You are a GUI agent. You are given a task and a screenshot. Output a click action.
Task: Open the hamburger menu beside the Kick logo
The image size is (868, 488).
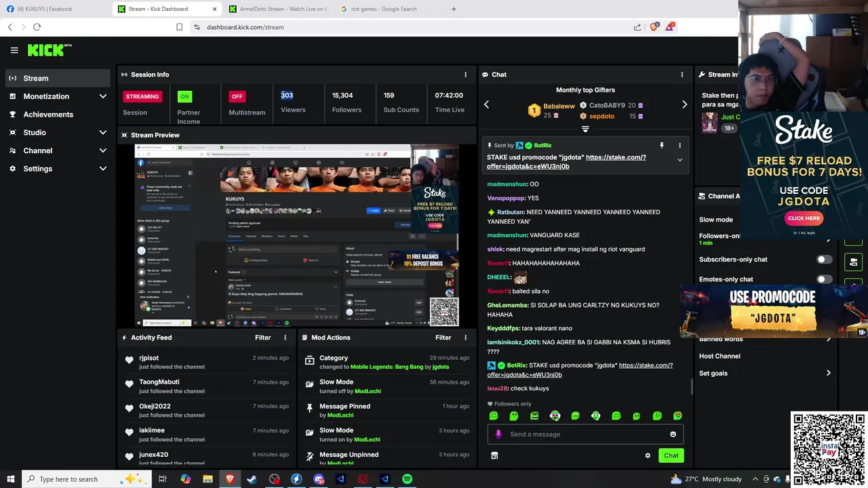pos(14,50)
